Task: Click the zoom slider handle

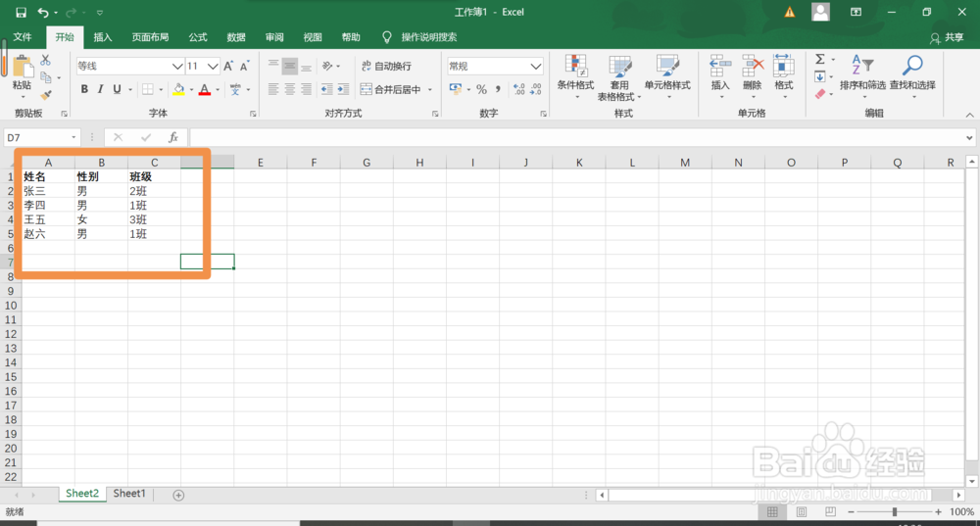Action: [895, 511]
